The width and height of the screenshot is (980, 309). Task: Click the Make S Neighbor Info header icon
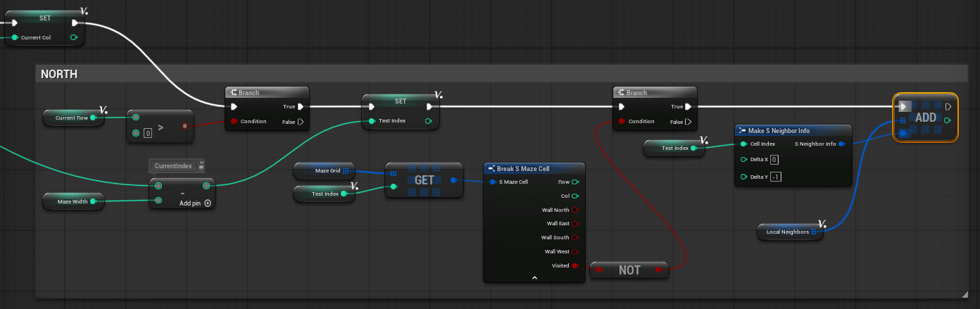point(742,131)
